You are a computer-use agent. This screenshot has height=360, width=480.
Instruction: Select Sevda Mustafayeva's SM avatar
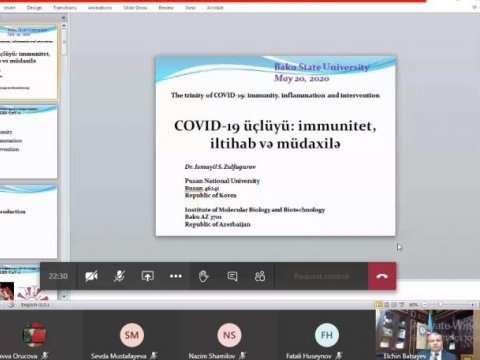tap(132, 335)
